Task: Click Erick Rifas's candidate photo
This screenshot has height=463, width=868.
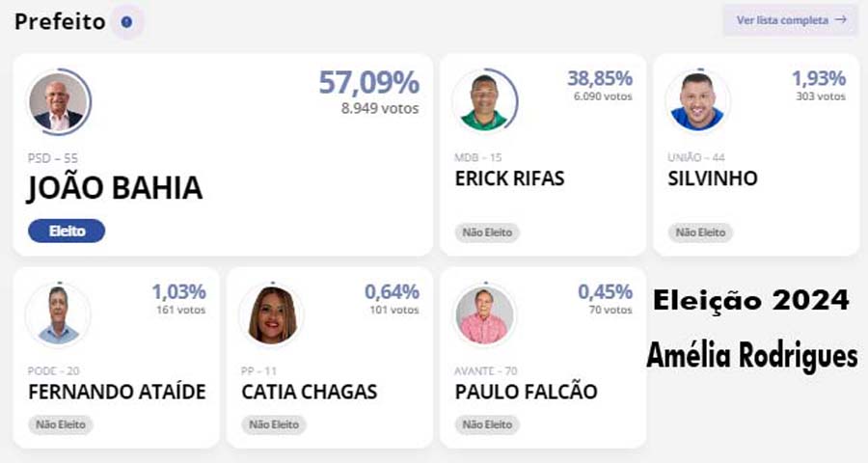Action: 483,100
